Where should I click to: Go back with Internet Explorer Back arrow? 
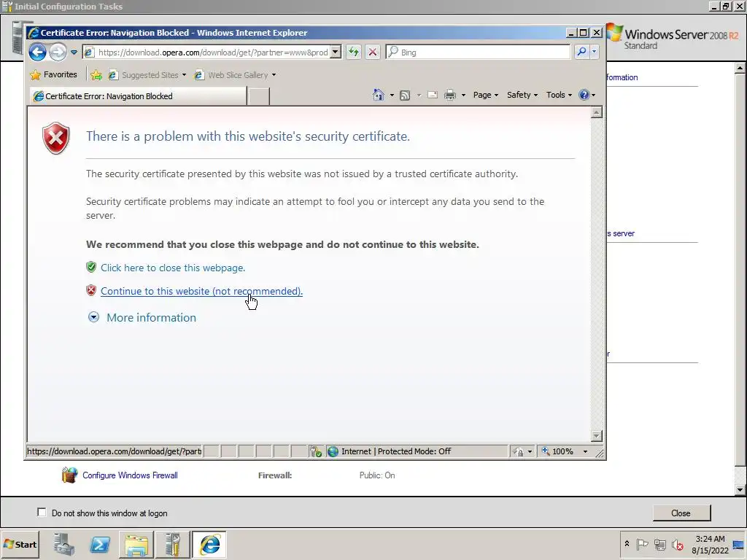pyautogui.click(x=37, y=52)
